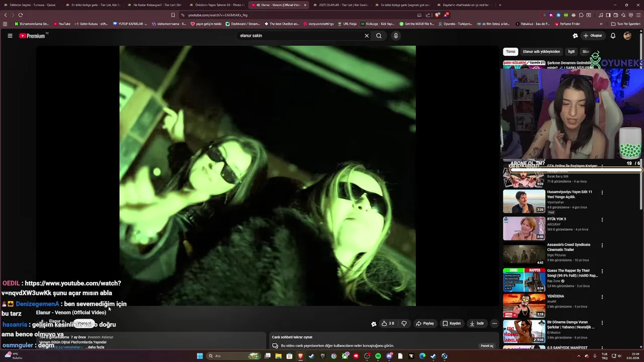The image size is (644, 362).
Task: Bookmark this page icon in address bar
Action: [x=173, y=15]
